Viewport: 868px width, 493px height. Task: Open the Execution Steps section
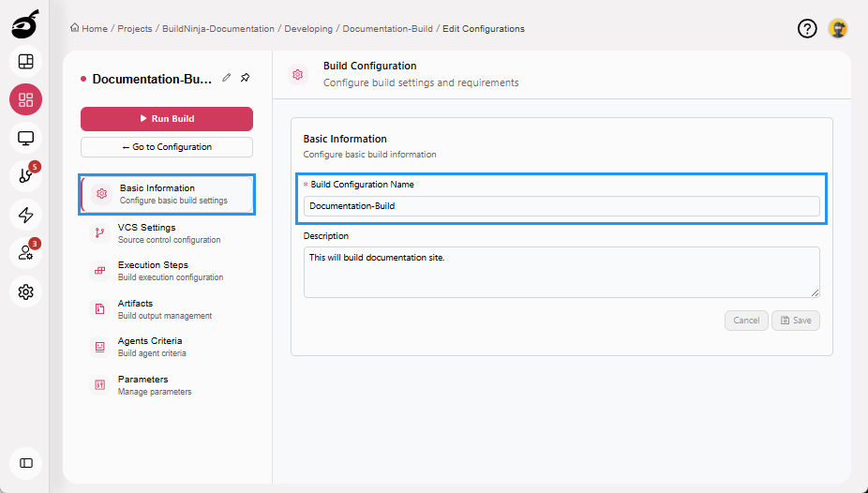coord(167,271)
